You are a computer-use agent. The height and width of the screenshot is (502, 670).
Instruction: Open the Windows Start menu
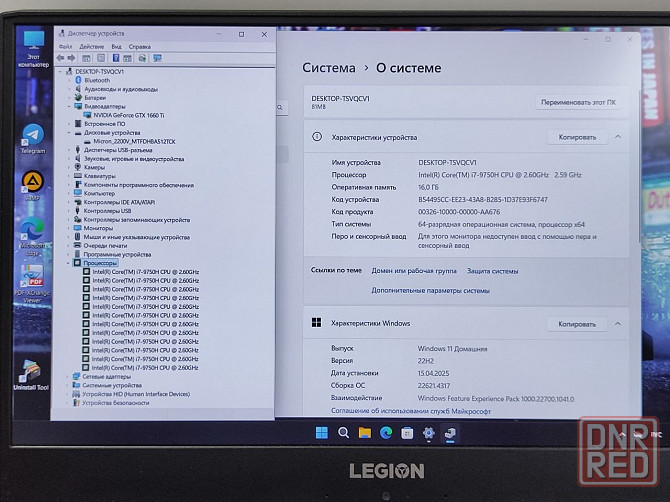(x=322, y=433)
